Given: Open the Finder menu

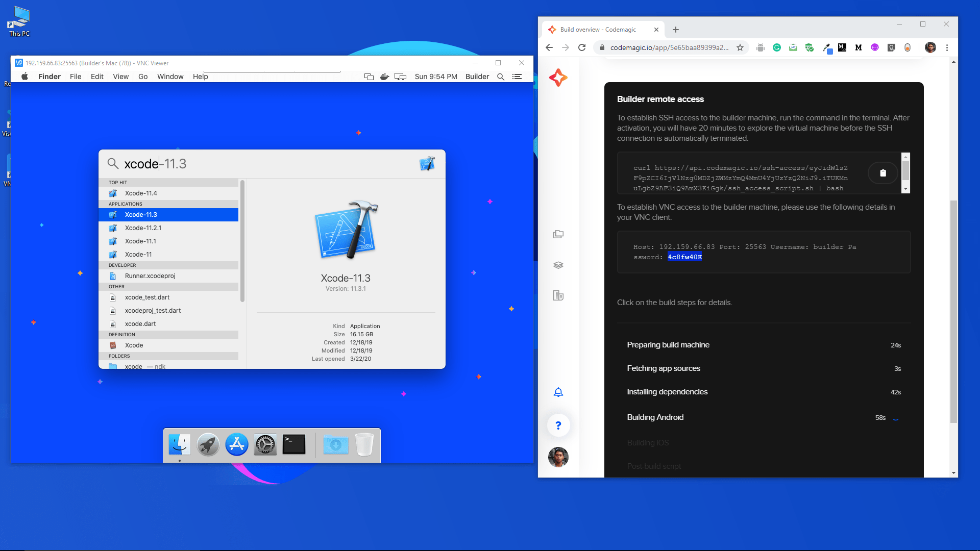Looking at the screenshot, I should click(x=50, y=77).
